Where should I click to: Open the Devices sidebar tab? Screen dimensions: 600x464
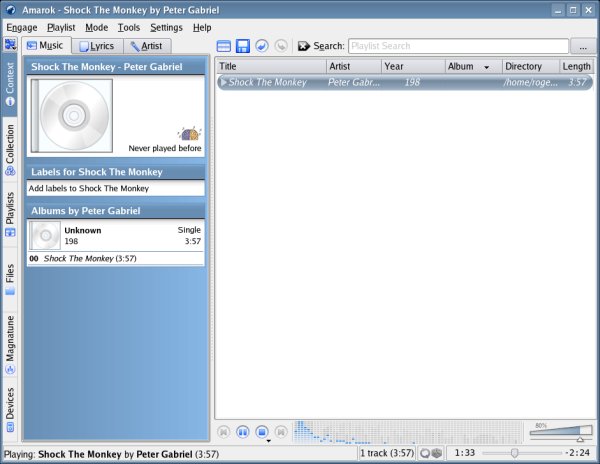click(10, 409)
